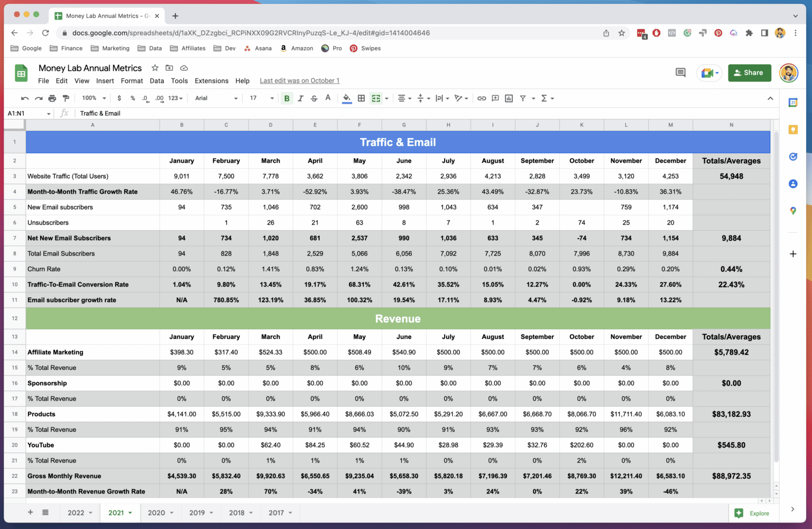812x529 pixels.
Task: Click the Undo icon in toolbar
Action: [25, 98]
